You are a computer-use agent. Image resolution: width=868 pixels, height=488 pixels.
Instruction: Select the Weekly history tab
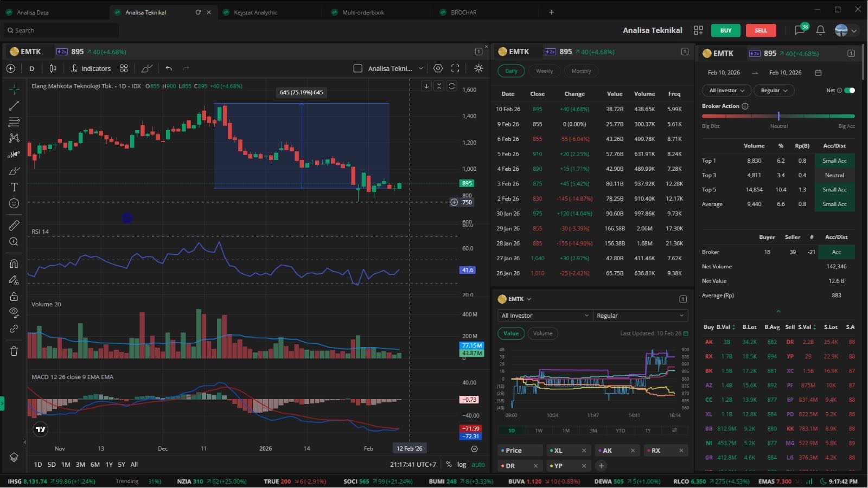(544, 71)
